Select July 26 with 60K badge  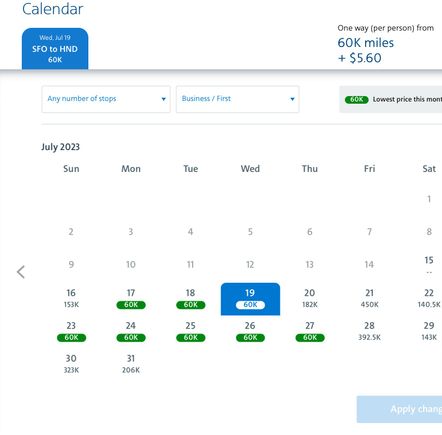(250, 332)
